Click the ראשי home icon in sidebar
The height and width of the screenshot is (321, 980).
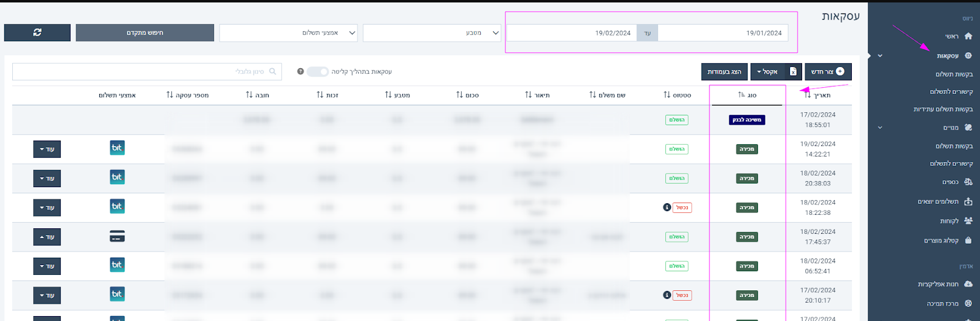point(968,36)
